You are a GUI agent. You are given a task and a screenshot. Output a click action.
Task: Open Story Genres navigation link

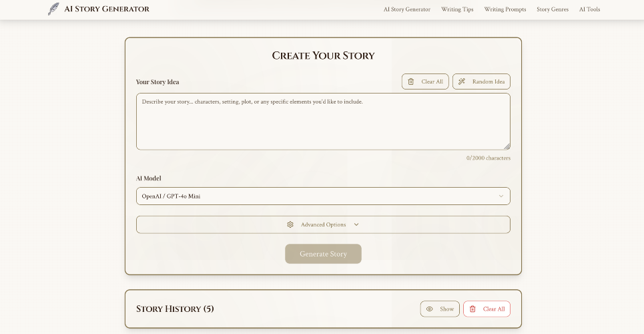tap(553, 9)
